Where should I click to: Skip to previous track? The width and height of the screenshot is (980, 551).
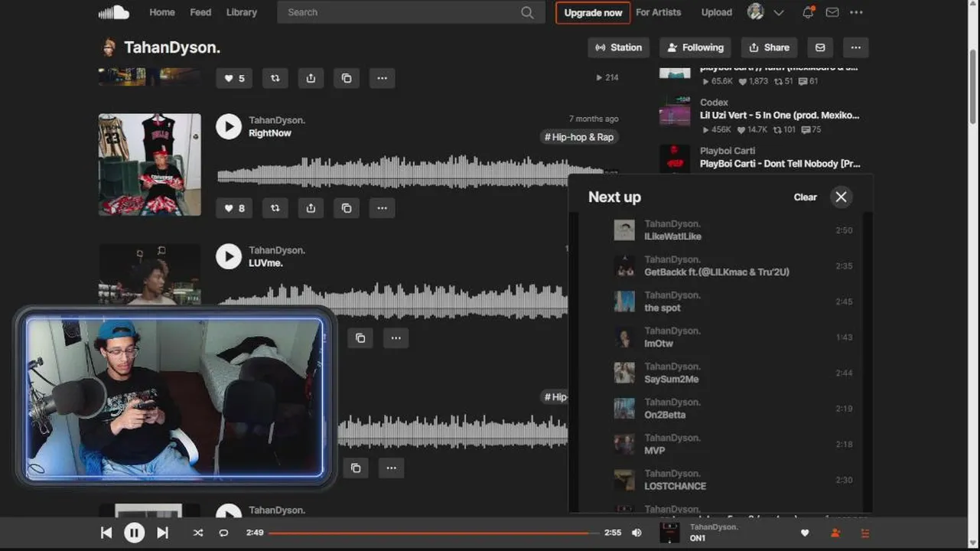pos(106,533)
